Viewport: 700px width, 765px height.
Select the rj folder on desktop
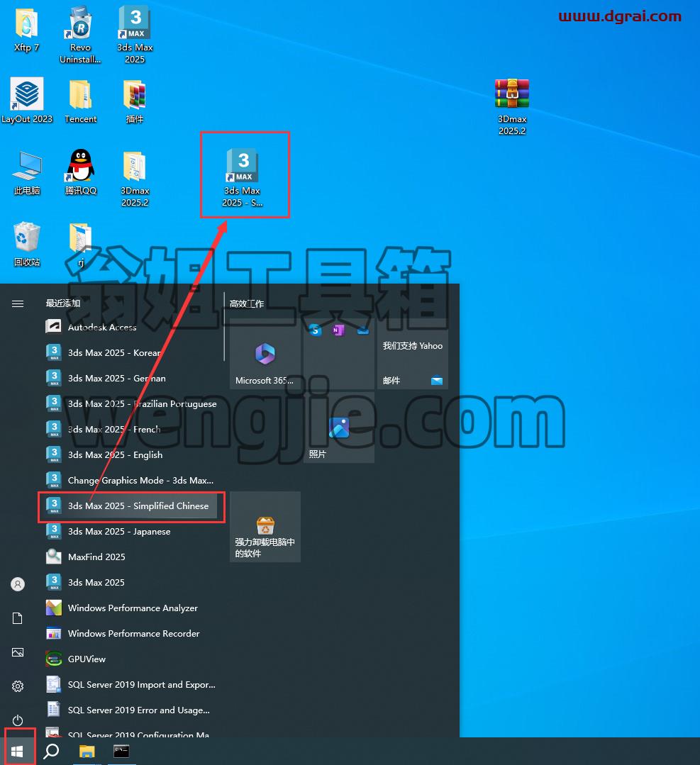coord(81,245)
